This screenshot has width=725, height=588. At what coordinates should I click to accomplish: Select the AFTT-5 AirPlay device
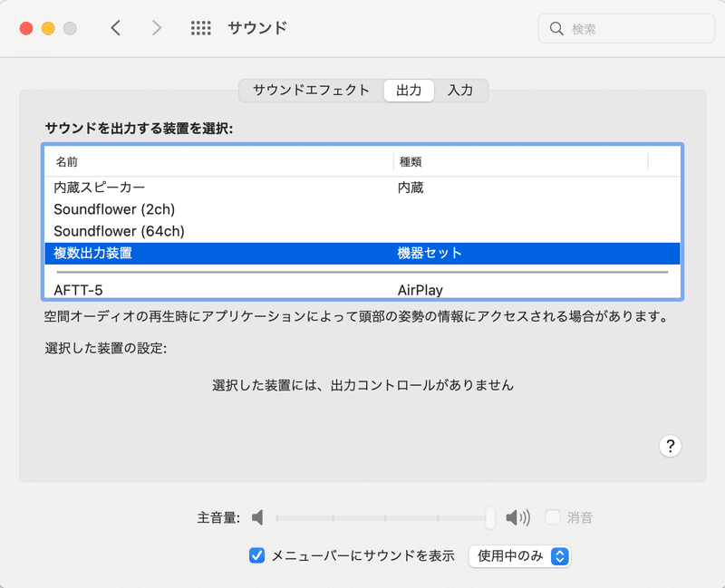362,290
